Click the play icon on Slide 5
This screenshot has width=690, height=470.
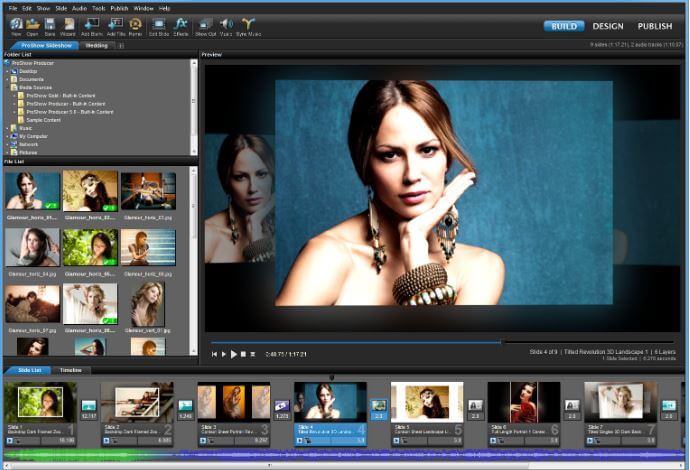tap(396, 441)
